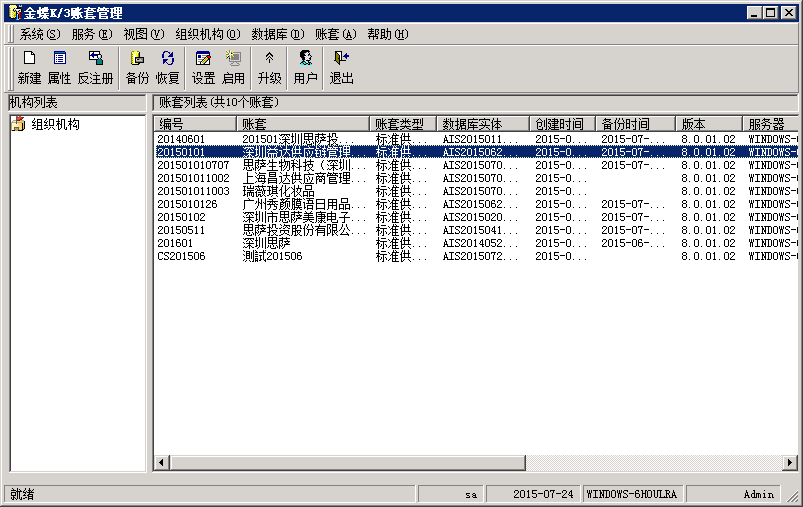Close the 金蝶K/3账套管理 window
This screenshot has width=803, height=507.
point(789,13)
